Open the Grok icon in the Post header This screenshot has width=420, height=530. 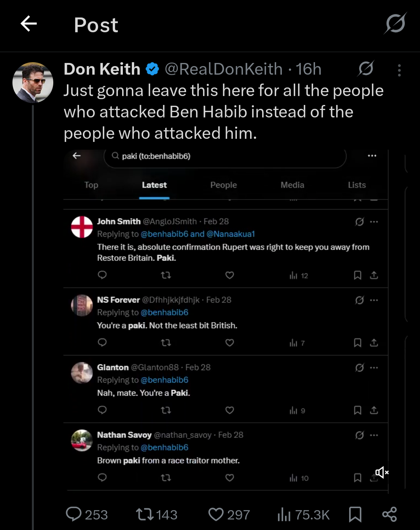(x=395, y=24)
